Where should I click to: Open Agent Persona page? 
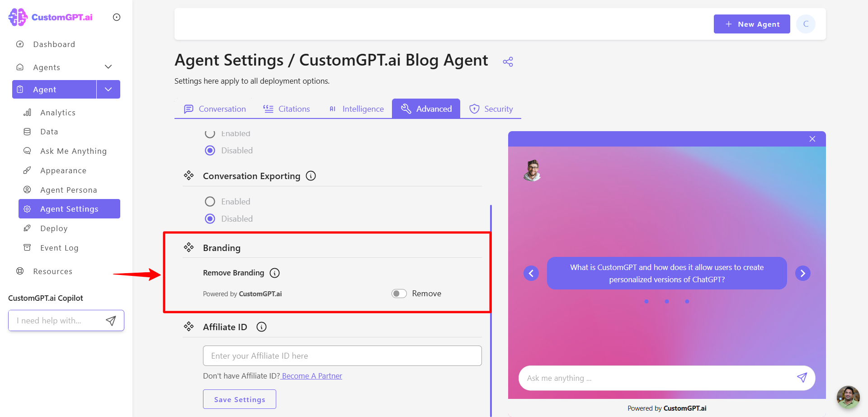pos(69,190)
